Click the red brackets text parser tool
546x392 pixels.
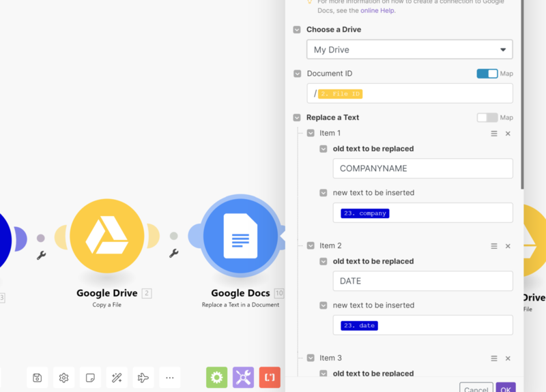(x=270, y=378)
